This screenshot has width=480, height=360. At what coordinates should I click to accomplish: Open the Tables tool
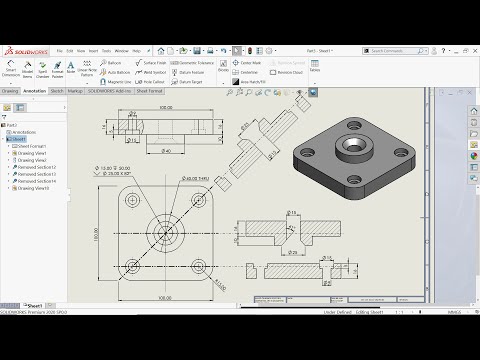(x=315, y=66)
